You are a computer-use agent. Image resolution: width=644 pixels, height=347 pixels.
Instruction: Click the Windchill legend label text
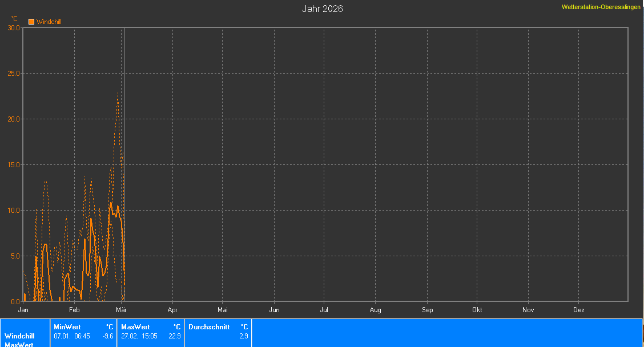pos(49,22)
